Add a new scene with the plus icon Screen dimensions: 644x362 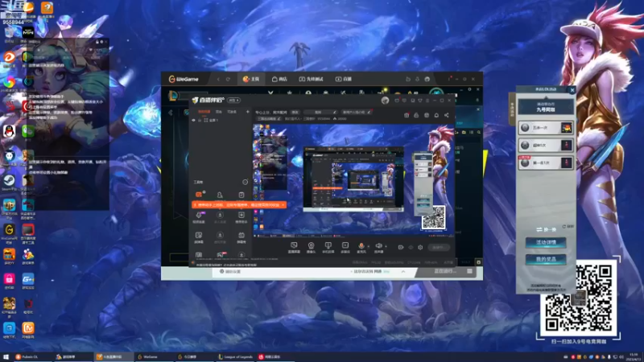point(248,112)
